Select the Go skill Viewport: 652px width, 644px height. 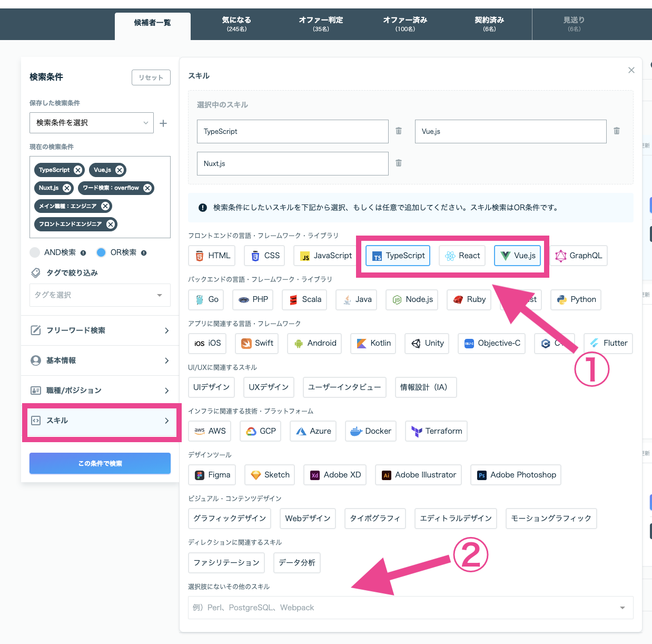pos(206,299)
